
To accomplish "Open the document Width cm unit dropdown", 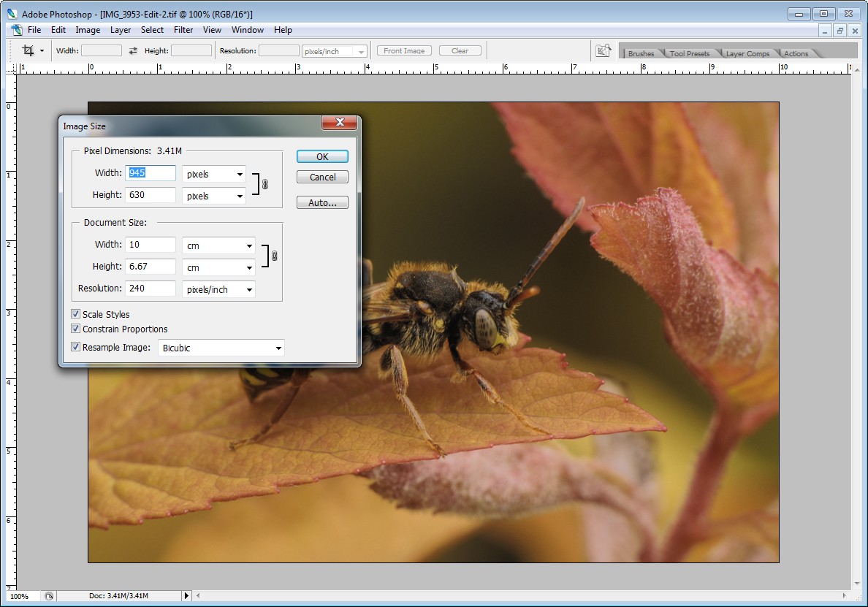I will [218, 245].
